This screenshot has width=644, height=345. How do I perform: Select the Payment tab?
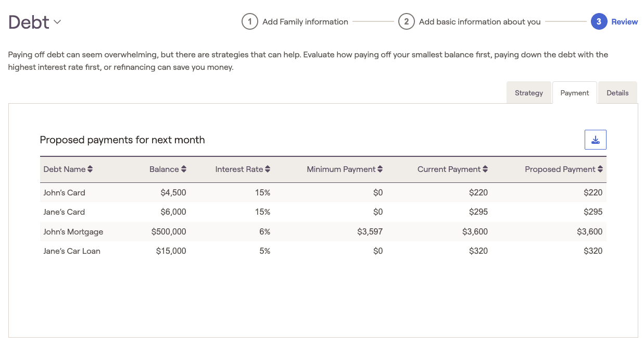[575, 93]
